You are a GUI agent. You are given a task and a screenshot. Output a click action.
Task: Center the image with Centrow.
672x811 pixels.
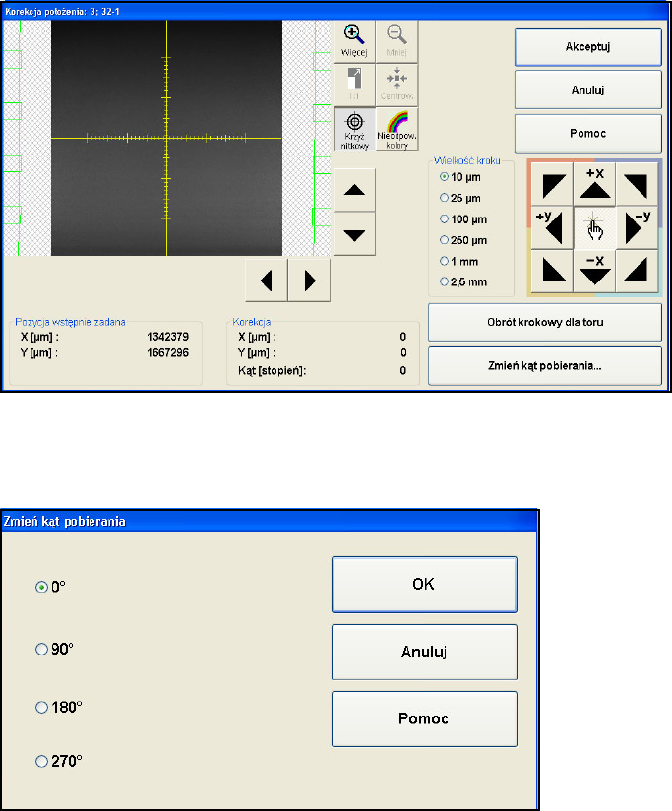(x=397, y=85)
